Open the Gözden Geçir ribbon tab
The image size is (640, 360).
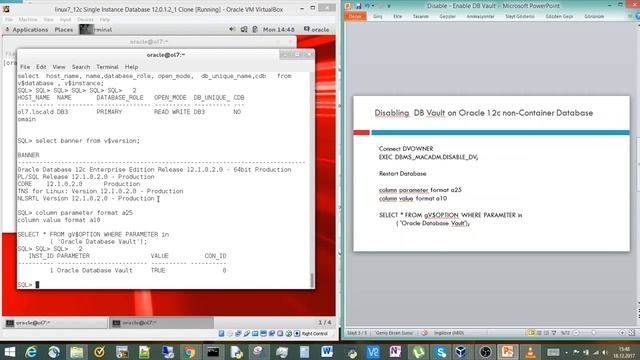[x=559, y=16]
